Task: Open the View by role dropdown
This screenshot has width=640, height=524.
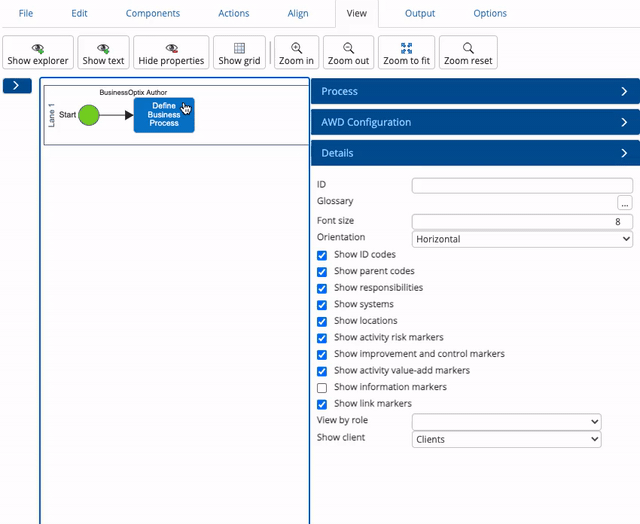Action: (x=506, y=422)
